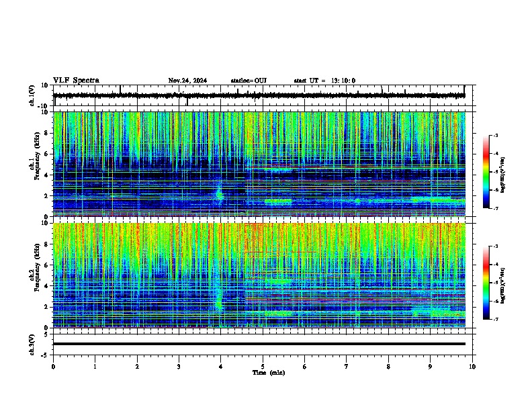The width and height of the screenshot is (532, 411).
Task: Click the "6" kHz tick on ch.2 frequency axis
Action: pos(46,265)
